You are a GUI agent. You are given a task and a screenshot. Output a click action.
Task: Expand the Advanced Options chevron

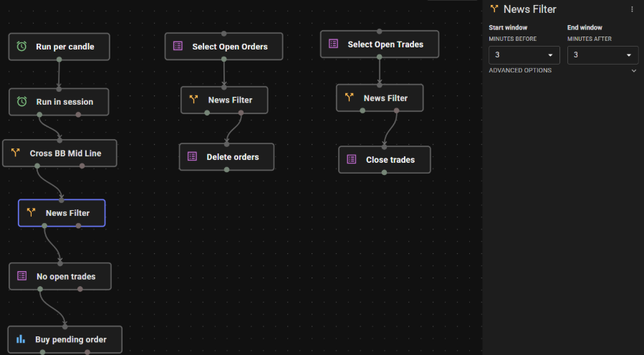tap(634, 71)
